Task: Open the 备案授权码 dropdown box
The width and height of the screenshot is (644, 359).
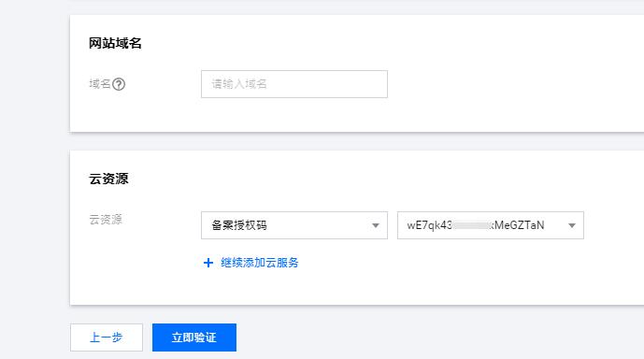Action: (294, 225)
